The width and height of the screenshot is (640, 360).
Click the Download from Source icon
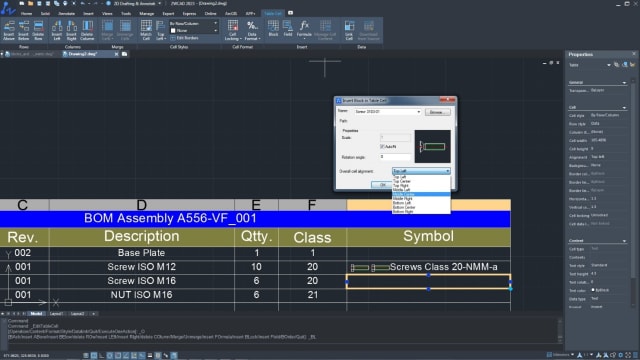click(x=369, y=31)
